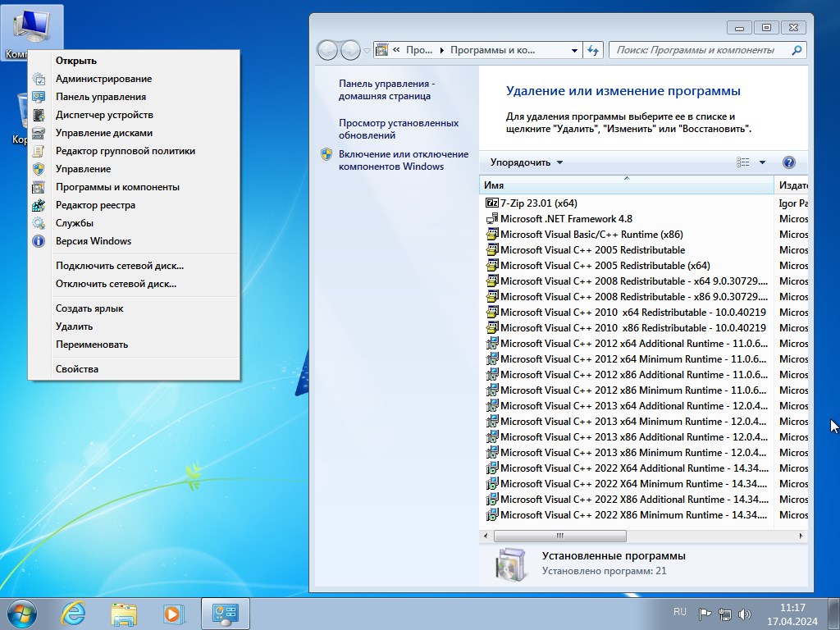The width and height of the screenshot is (840, 630).
Task: Click the horizontal scrollbar left arrow
Action: pyautogui.click(x=486, y=536)
